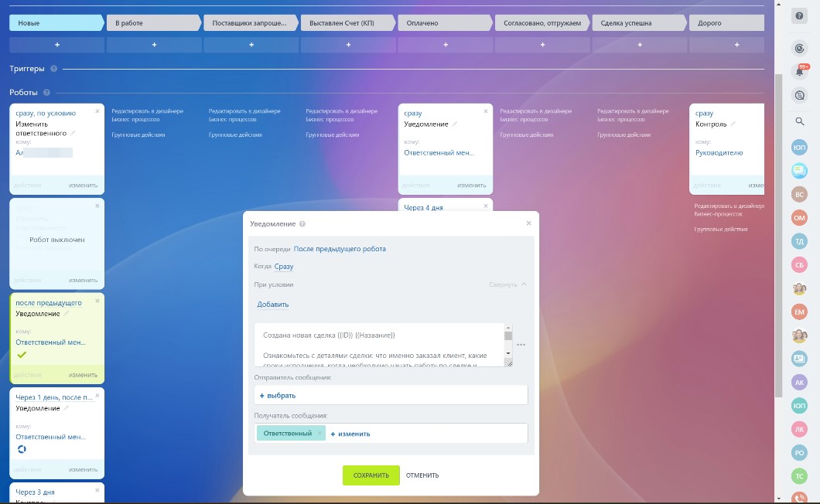Click the search magnifier in right sidebar
The width and height of the screenshot is (820, 504).
799,121
